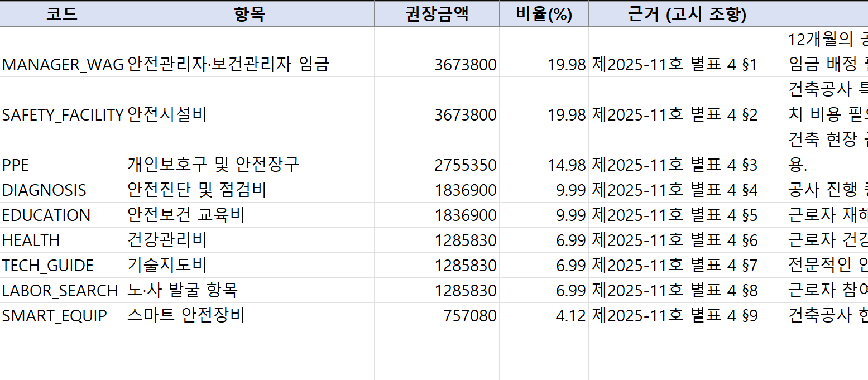Screen dimensions: 868x380
Task: Select the 9.99 ratio in EDUCATION row
Action: [x=544, y=215]
